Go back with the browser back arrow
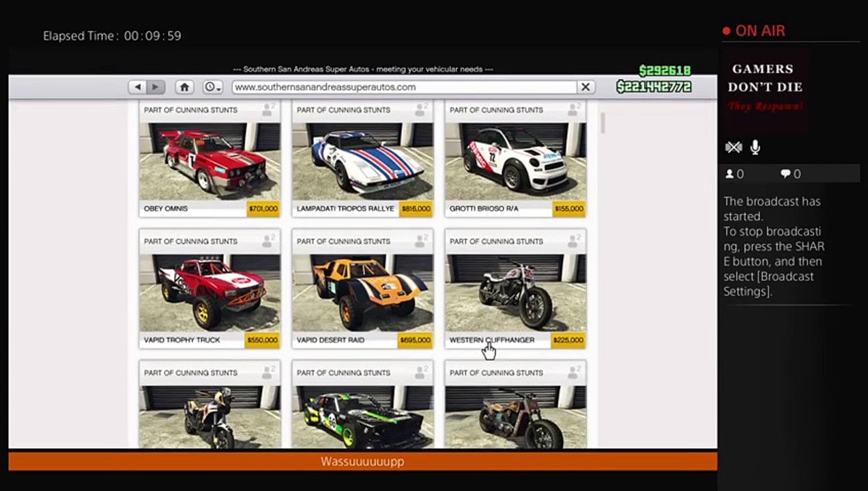This screenshot has width=868, height=491. [138, 87]
